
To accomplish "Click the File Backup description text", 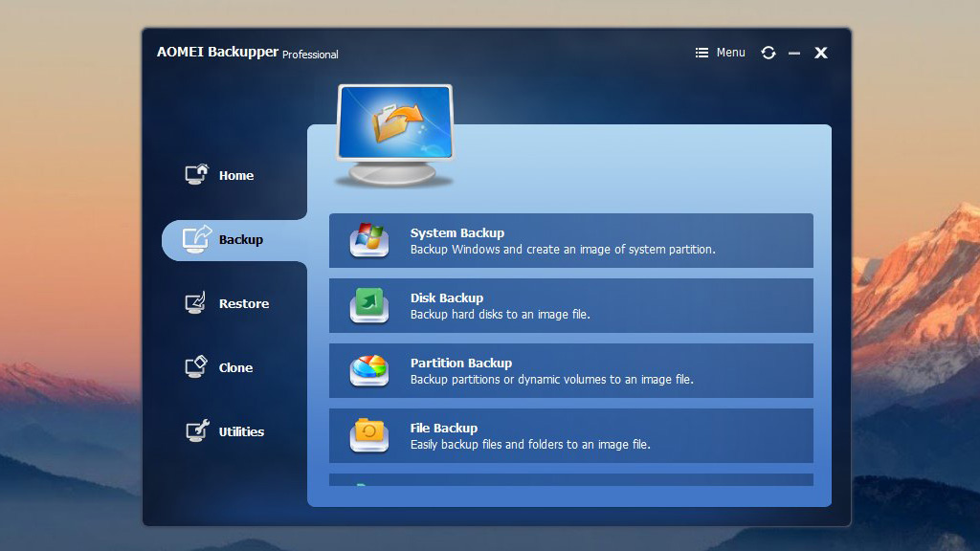I will (x=529, y=445).
